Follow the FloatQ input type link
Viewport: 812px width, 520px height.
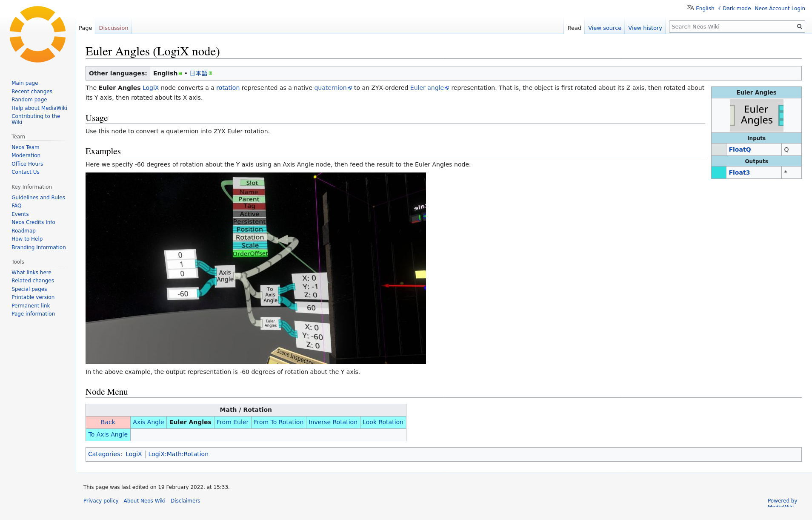[x=740, y=149]
